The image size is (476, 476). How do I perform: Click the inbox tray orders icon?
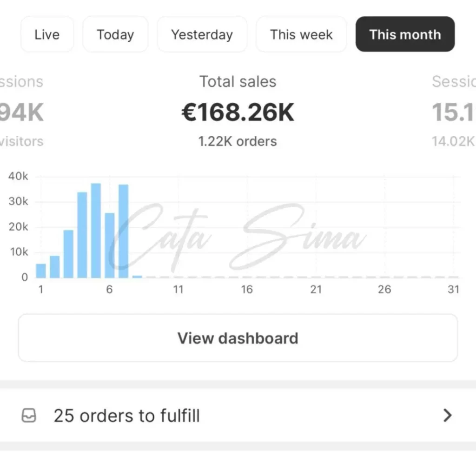pyautogui.click(x=29, y=416)
